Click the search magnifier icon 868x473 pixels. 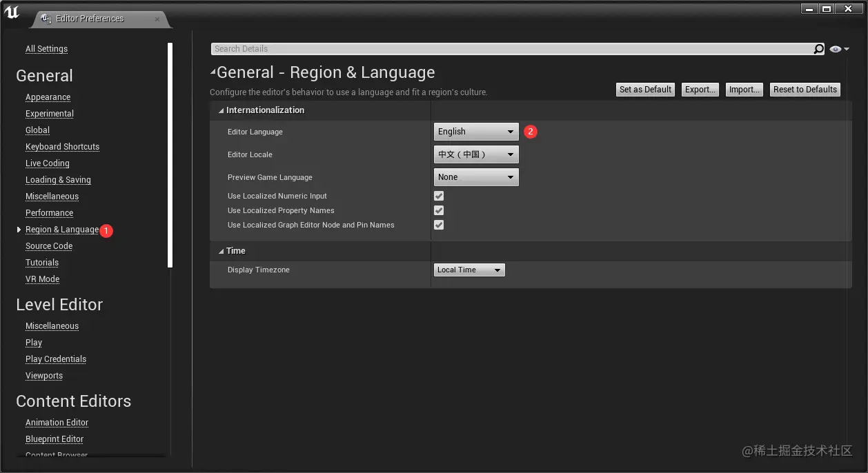[x=818, y=49]
